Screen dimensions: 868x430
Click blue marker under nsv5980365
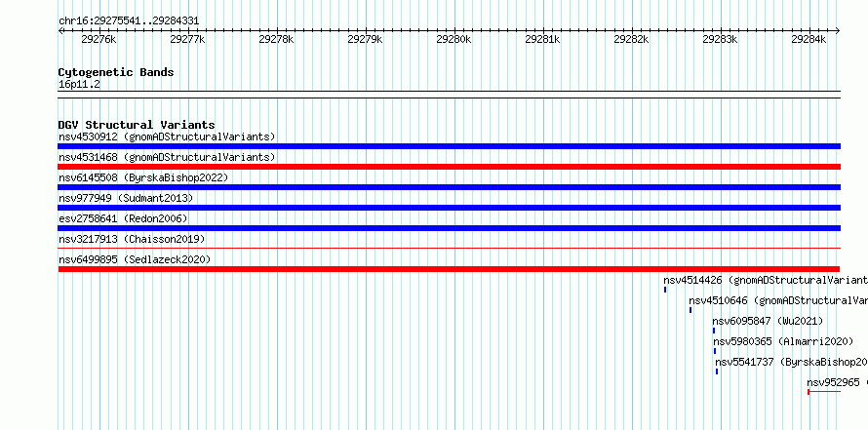click(715, 351)
